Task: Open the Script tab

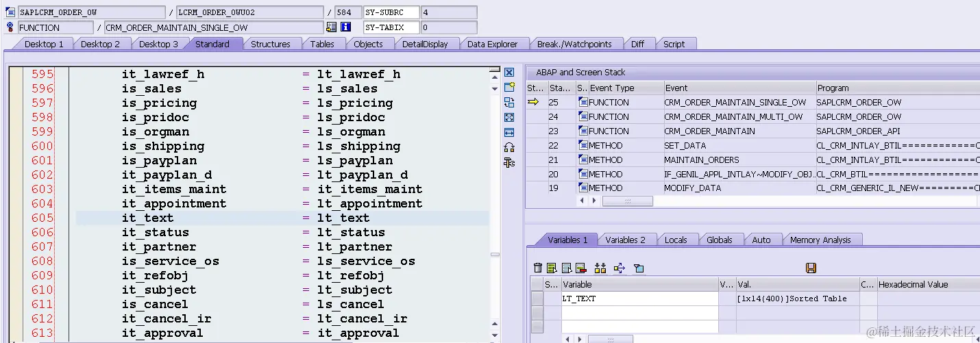Action: tap(674, 44)
